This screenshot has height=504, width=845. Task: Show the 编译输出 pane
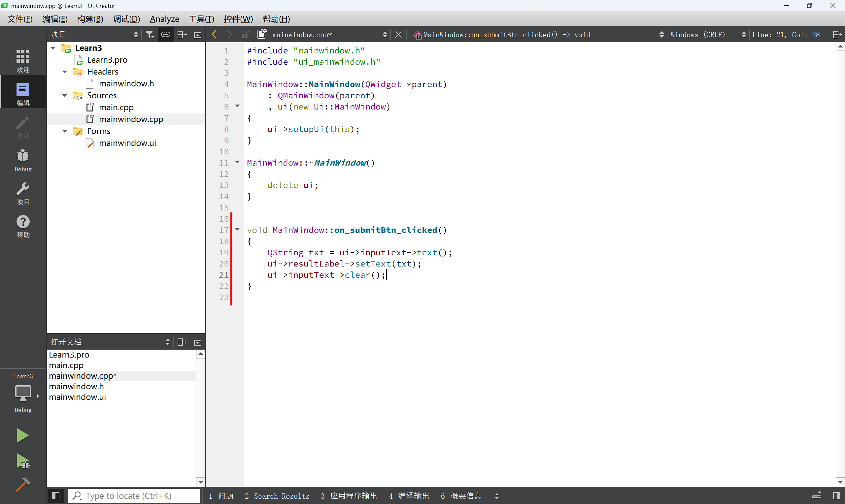coord(409,496)
